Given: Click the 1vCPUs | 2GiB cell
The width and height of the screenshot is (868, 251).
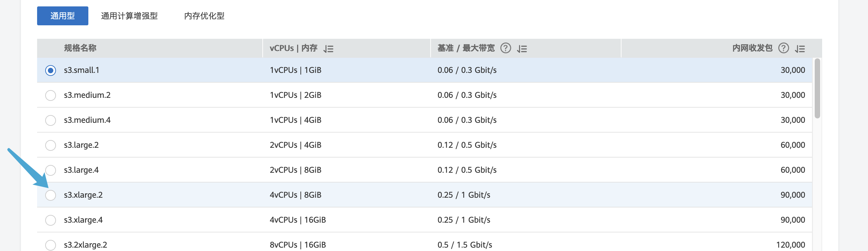Looking at the screenshot, I should click(x=296, y=95).
